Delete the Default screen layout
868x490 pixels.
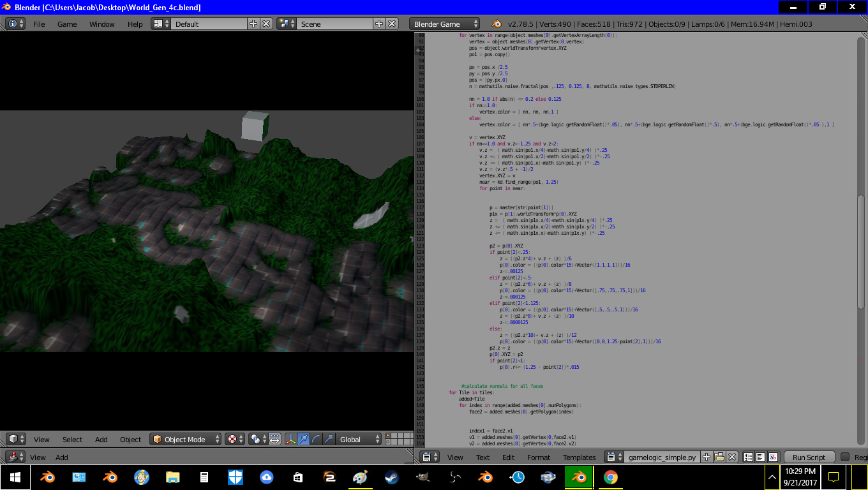pos(266,24)
